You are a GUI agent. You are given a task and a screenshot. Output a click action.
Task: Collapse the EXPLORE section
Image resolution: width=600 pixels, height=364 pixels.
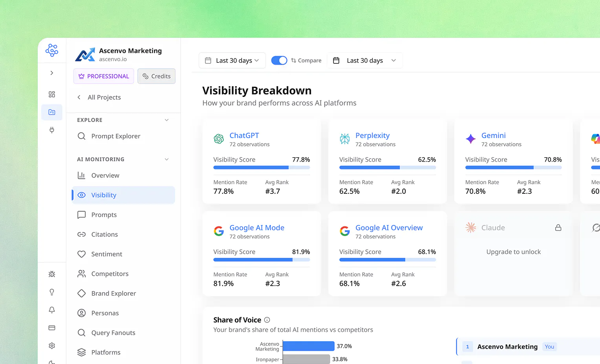[x=166, y=120]
